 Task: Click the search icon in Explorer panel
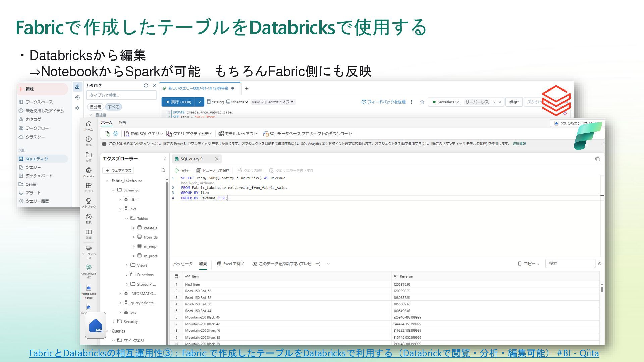tap(163, 171)
